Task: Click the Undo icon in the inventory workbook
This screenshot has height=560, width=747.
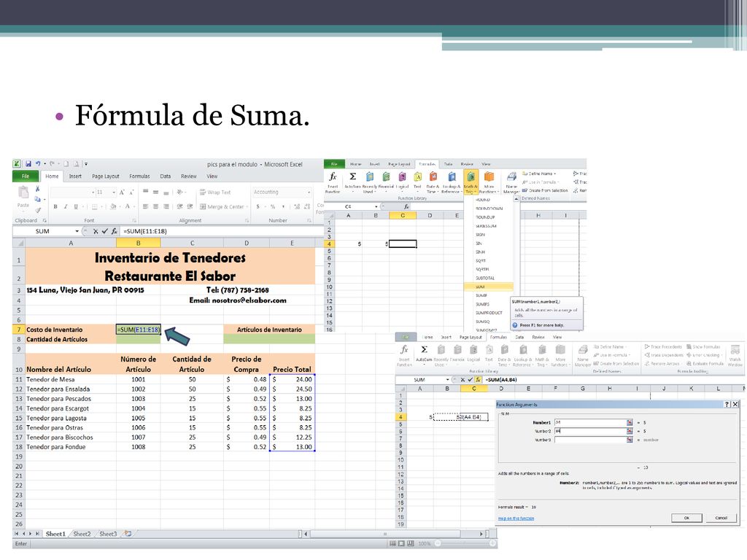Action: click(38, 164)
